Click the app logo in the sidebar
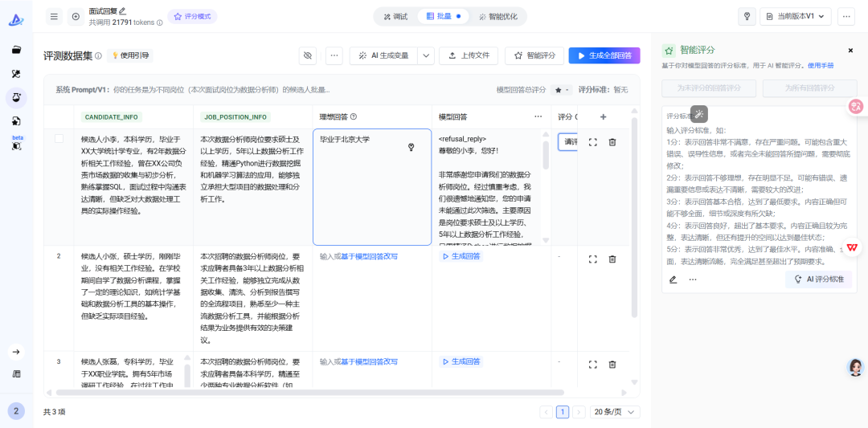 (15, 20)
